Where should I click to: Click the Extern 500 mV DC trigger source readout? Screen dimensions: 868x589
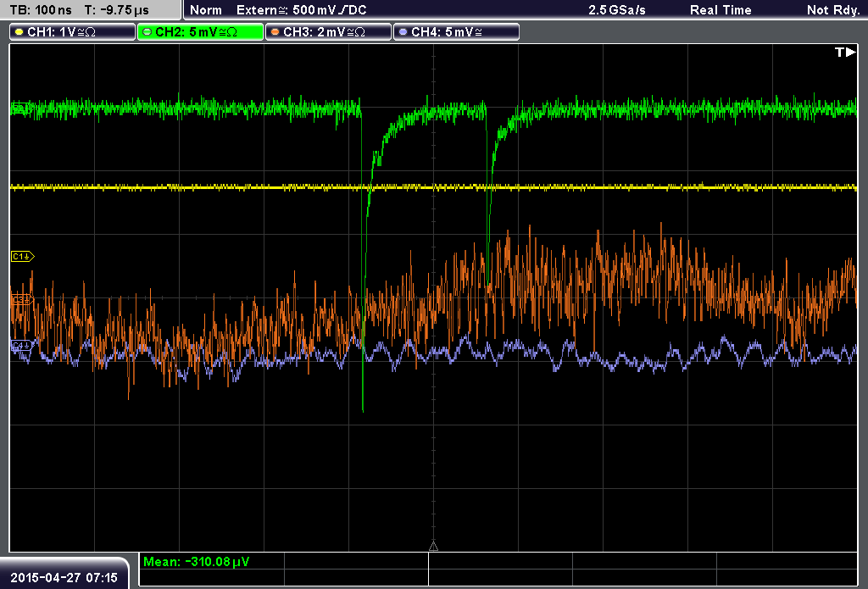301,10
